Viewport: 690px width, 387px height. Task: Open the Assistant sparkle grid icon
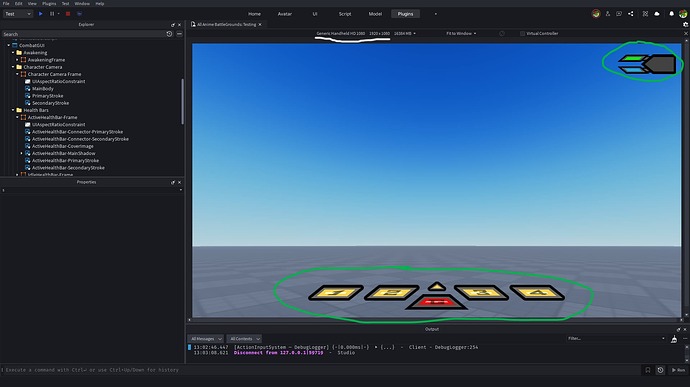click(645, 14)
